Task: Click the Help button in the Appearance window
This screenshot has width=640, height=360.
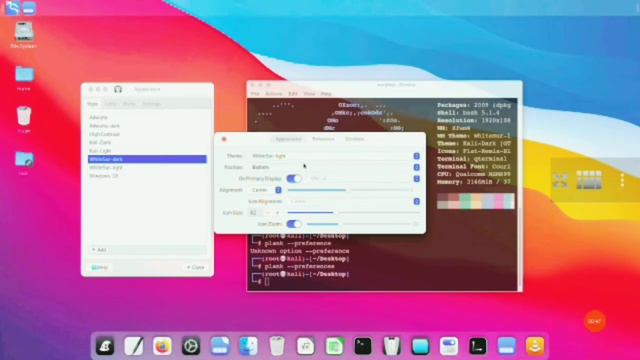Action: [x=100, y=268]
